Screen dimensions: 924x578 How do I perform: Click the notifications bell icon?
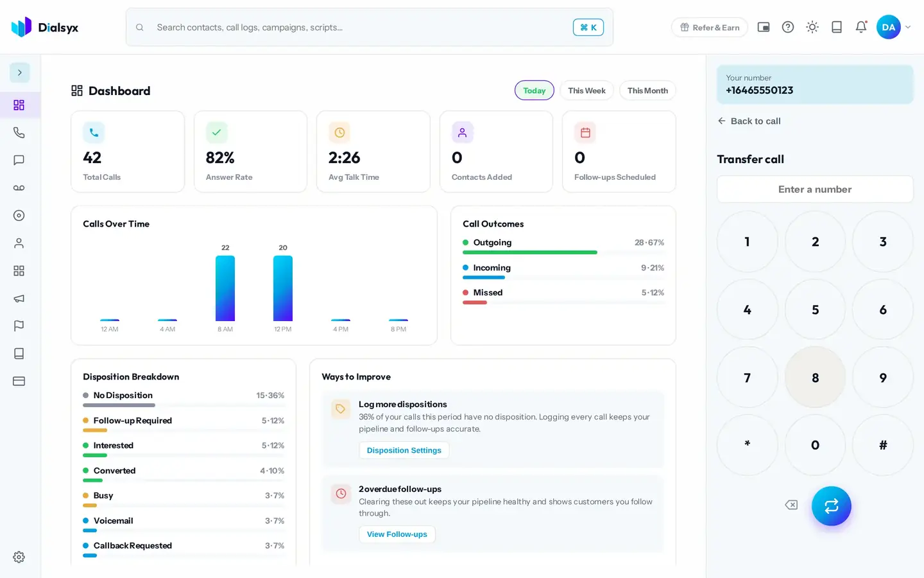click(x=861, y=27)
